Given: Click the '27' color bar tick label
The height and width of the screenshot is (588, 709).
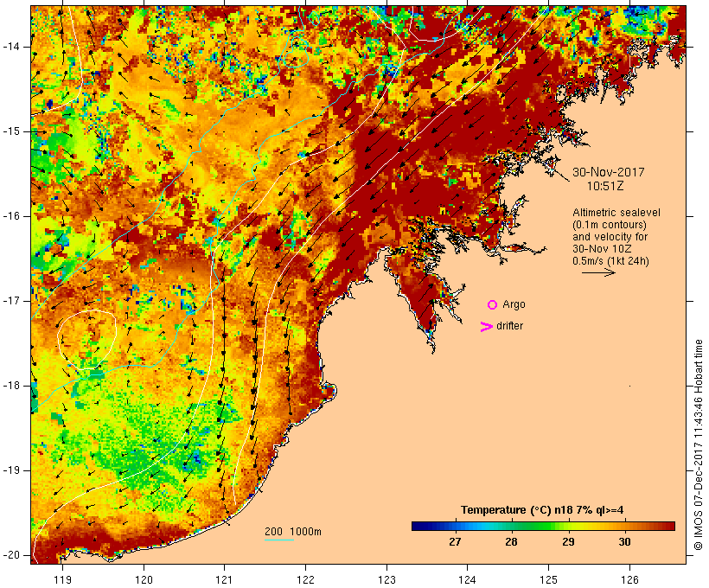Looking at the screenshot, I should coord(455,542).
